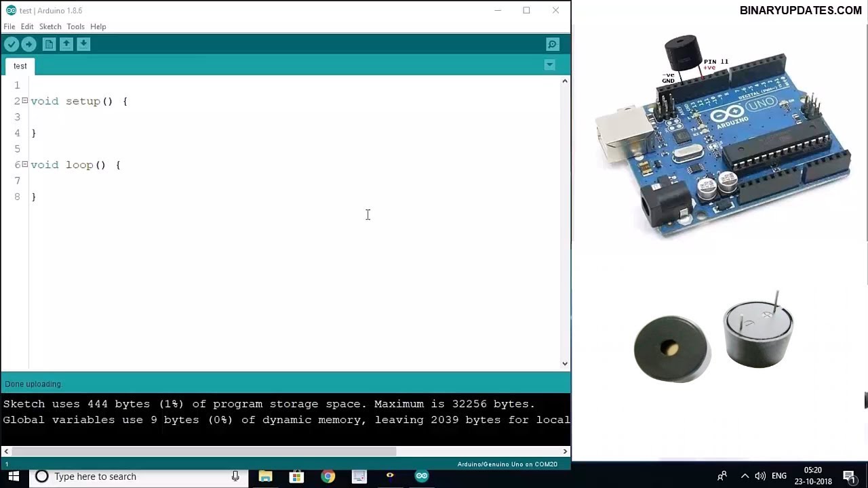Image resolution: width=868 pixels, height=488 pixels.
Task: Click the editor scrollbar up arrow
Action: pos(565,81)
